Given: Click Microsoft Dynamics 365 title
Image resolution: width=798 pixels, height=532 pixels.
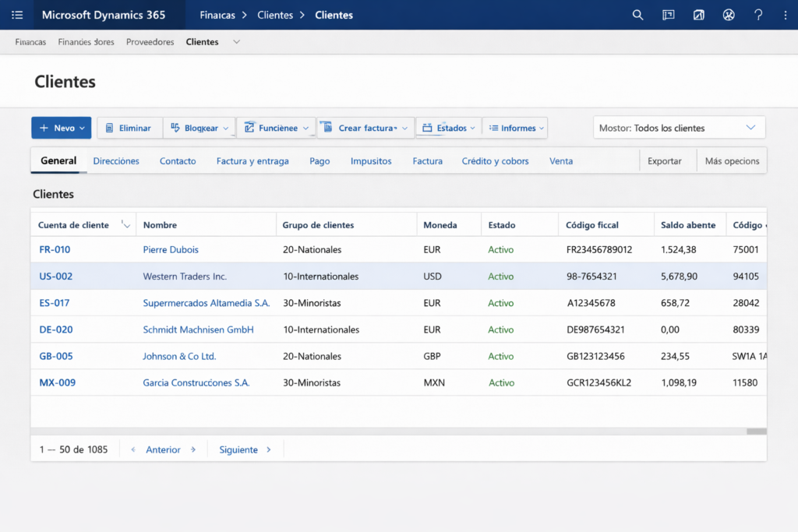Looking at the screenshot, I should [x=104, y=15].
